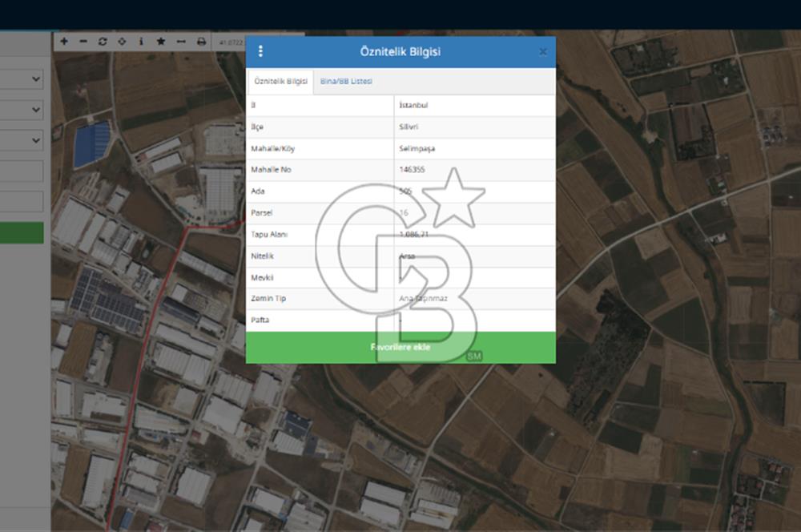This screenshot has height=532, width=801.
Task: Refresh the map with the reload icon
Action: [103, 41]
